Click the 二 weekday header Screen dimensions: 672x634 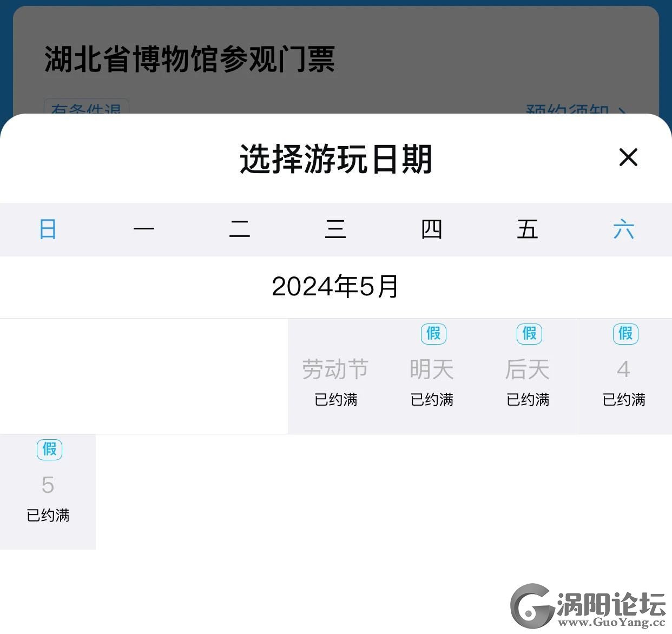pyautogui.click(x=240, y=229)
